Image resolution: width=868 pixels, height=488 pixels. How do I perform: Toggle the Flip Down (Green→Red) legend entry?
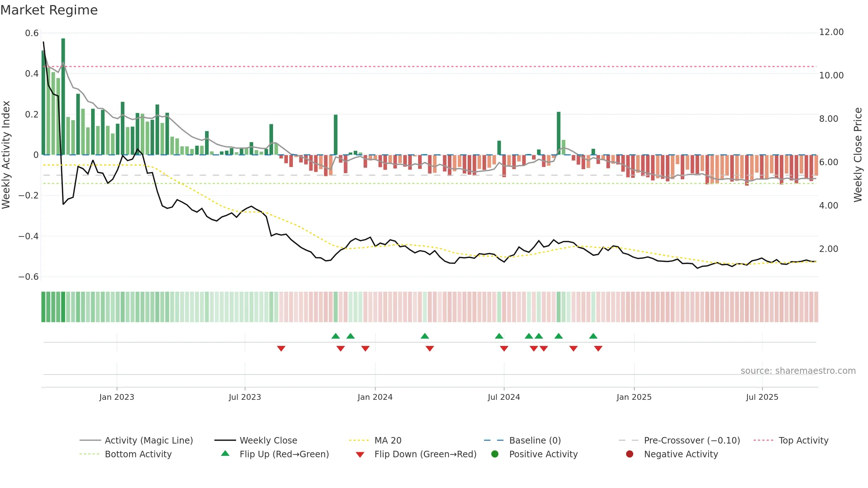416,454
